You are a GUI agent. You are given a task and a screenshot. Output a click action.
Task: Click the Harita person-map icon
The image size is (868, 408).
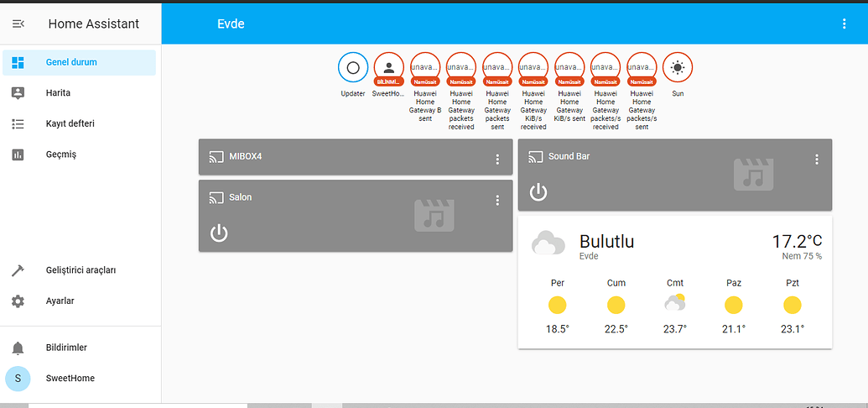coord(18,92)
